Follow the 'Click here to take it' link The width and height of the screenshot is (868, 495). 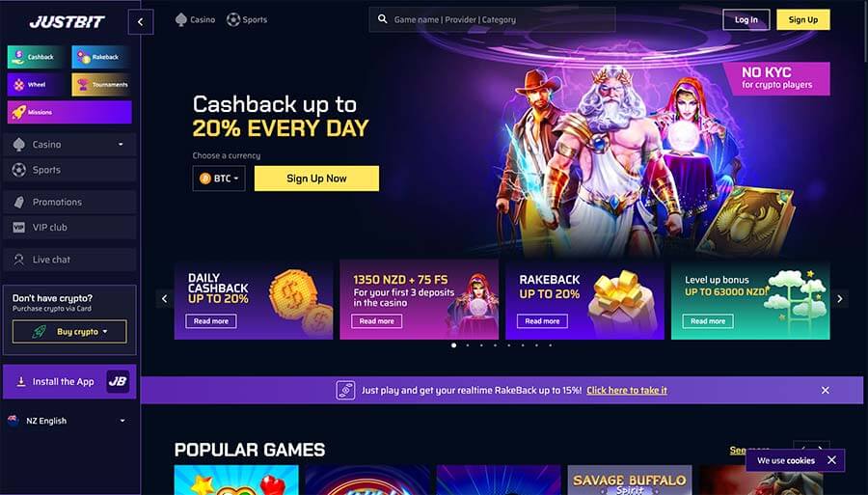point(627,391)
